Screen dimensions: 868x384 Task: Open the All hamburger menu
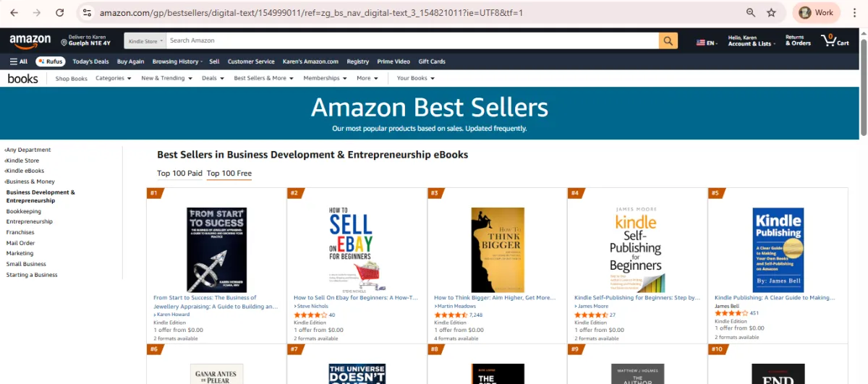pos(19,61)
